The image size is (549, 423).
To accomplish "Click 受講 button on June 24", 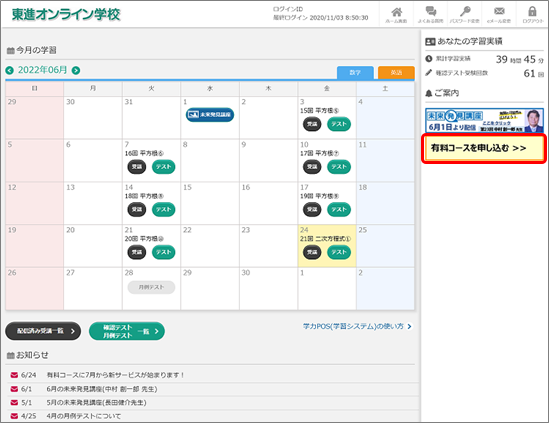I will tap(312, 252).
